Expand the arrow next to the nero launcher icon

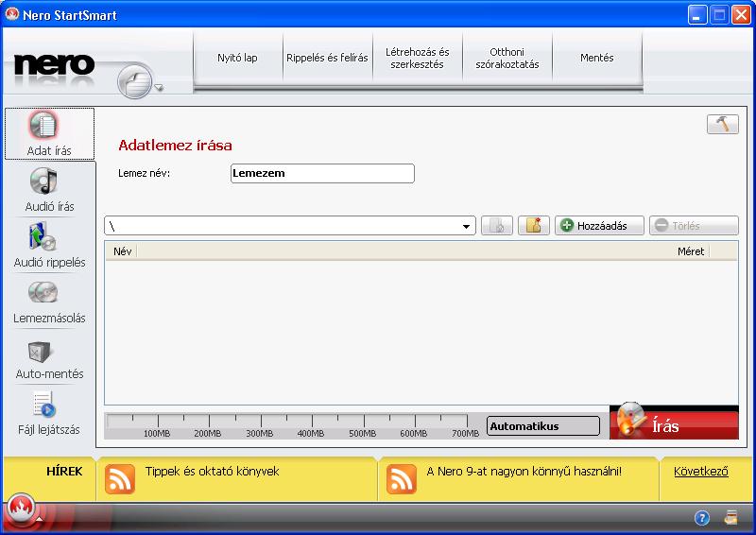pyautogui.click(x=158, y=88)
